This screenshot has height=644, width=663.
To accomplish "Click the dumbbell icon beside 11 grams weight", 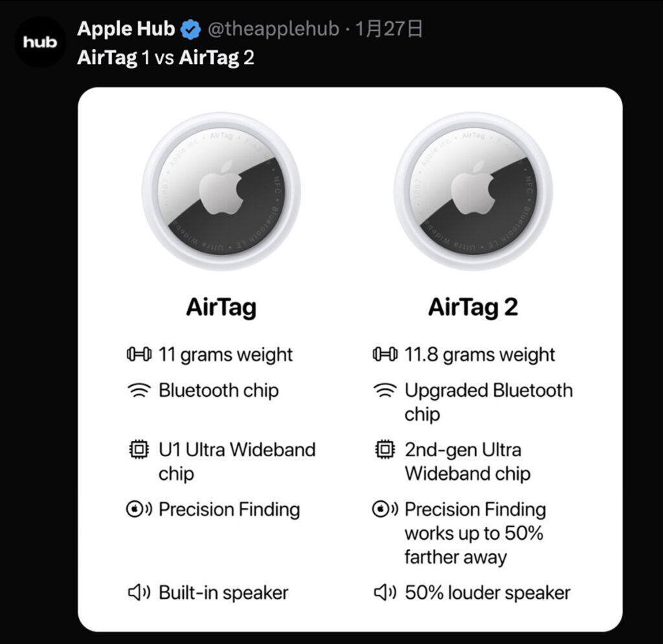I will pos(139,355).
